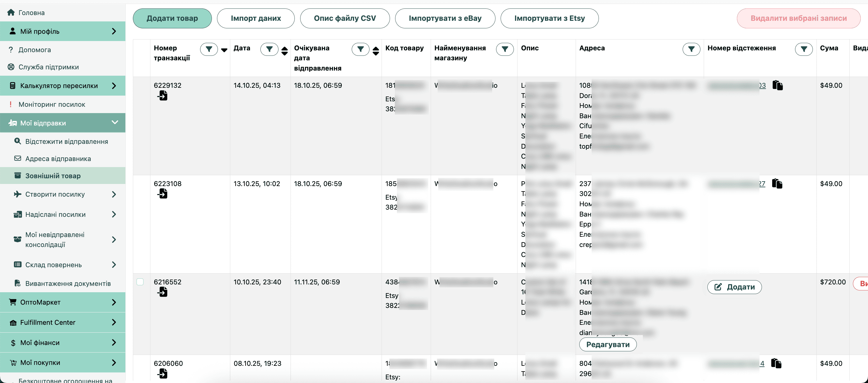The image size is (868, 383).
Task: Open the filter for the Дата column
Action: pyautogui.click(x=269, y=49)
